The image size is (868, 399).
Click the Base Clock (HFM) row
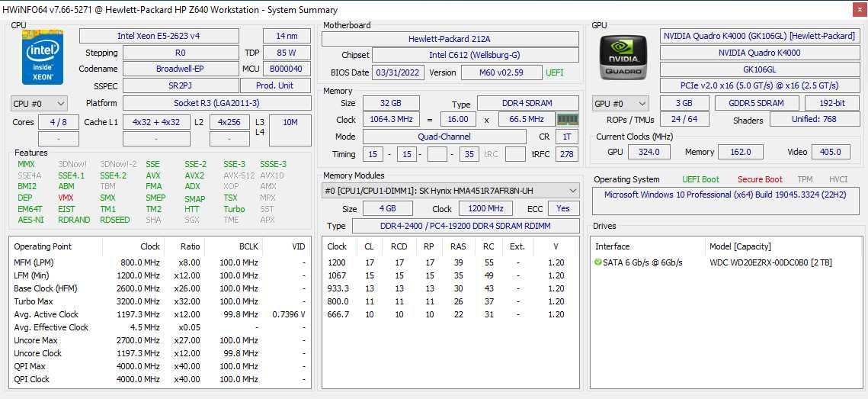pos(160,288)
